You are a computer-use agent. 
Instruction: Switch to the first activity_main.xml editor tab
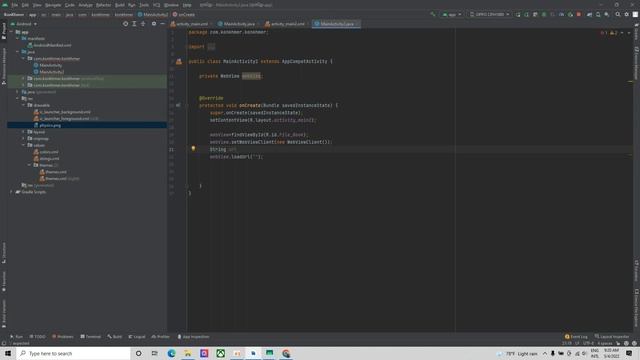click(190, 24)
